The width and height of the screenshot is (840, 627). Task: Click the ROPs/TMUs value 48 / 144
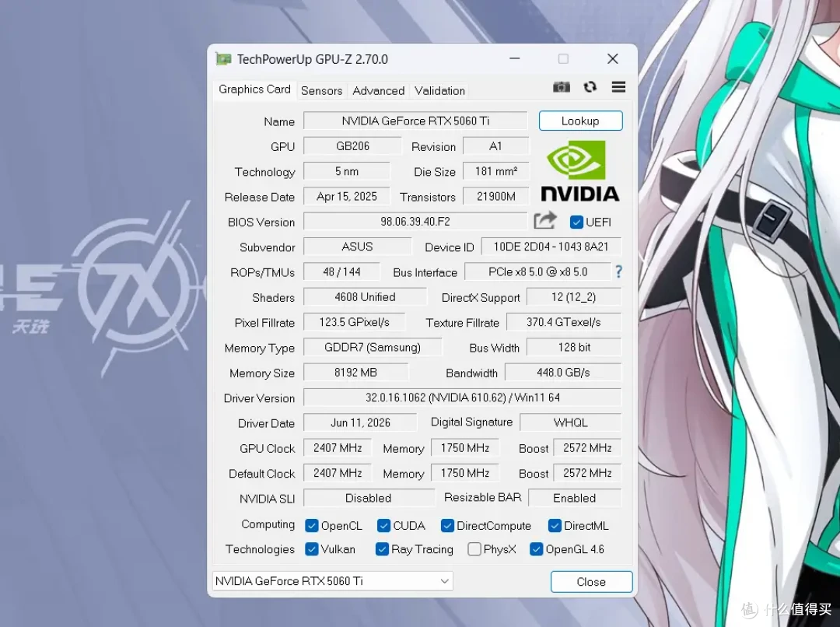point(341,271)
